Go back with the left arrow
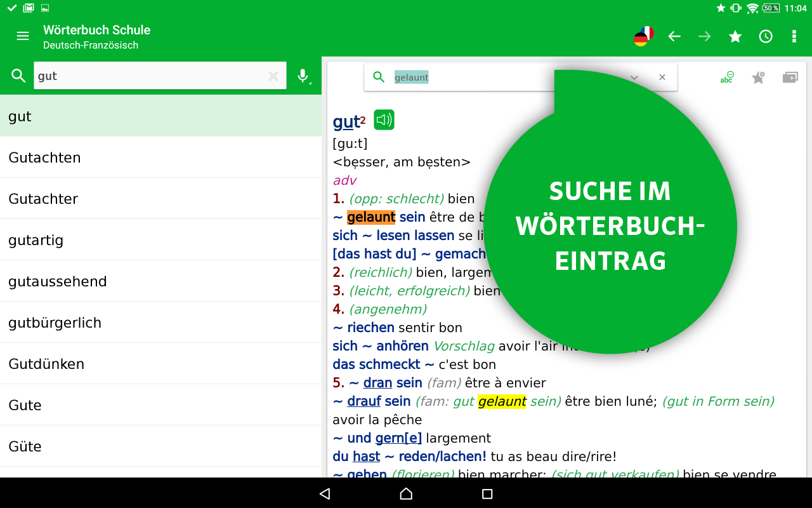The height and width of the screenshot is (508, 812). click(x=674, y=36)
